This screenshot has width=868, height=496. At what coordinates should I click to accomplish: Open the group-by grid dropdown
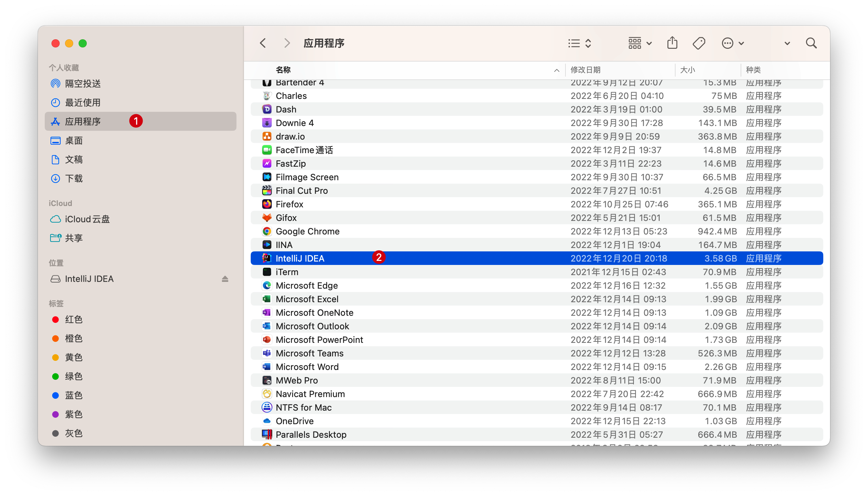(x=640, y=43)
